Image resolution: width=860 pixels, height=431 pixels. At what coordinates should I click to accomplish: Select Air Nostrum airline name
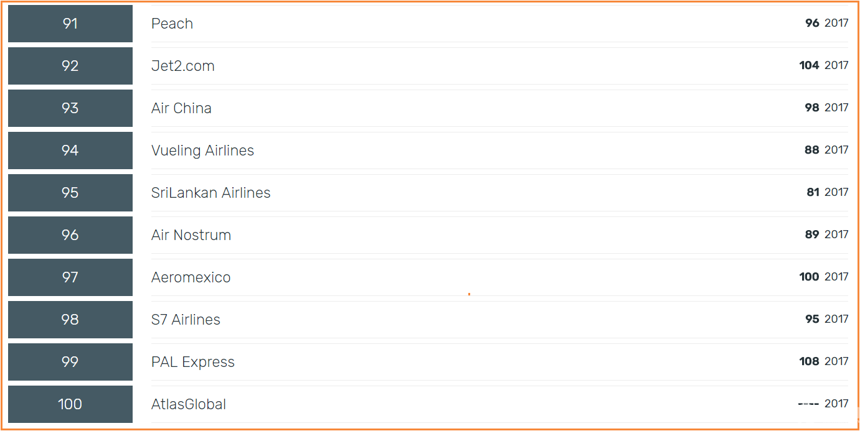pos(191,235)
